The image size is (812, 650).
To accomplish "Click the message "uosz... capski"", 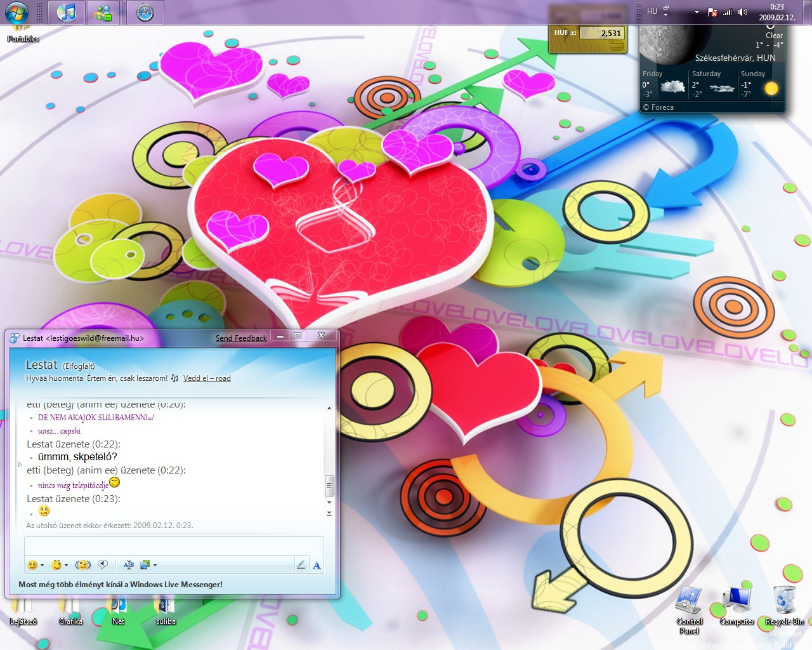I will (59, 431).
